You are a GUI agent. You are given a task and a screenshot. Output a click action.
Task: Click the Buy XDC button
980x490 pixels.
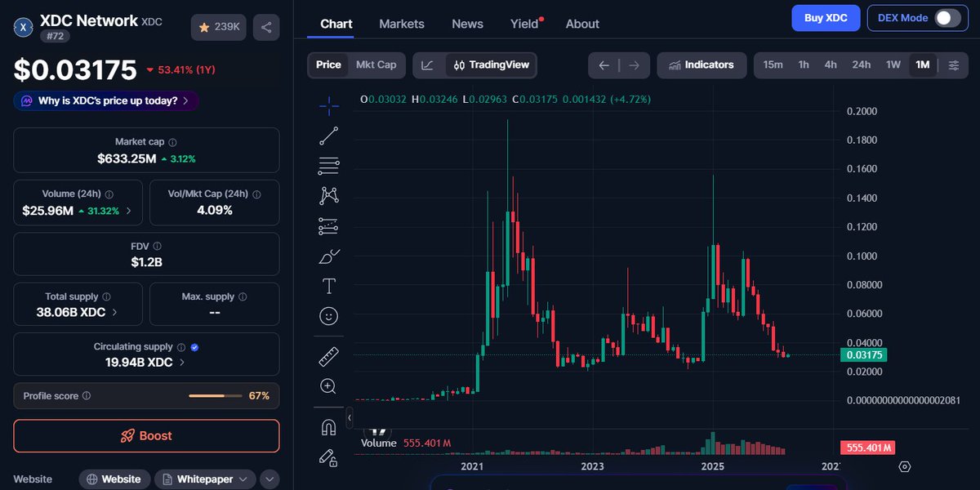[826, 18]
